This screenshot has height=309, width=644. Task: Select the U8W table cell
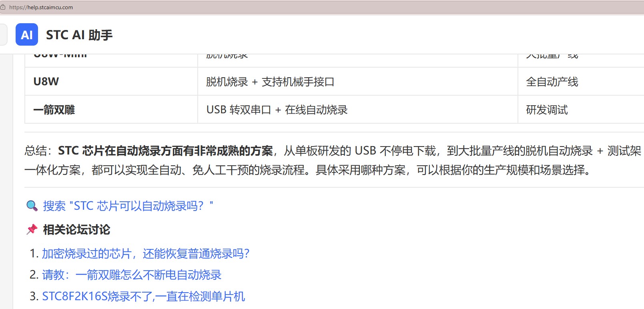tap(111, 81)
